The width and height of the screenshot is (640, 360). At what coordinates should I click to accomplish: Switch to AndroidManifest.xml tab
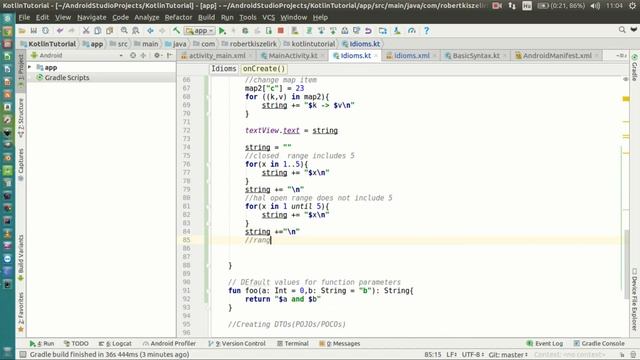(x=557, y=56)
